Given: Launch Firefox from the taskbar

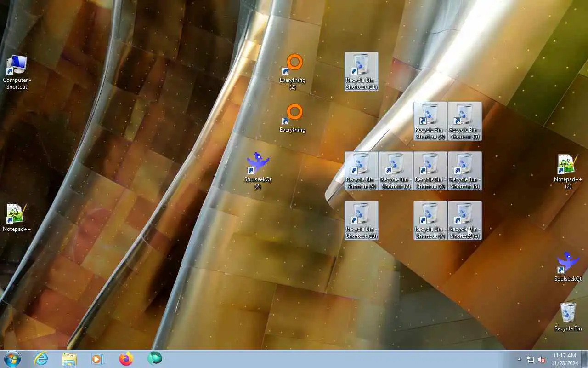Looking at the screenshot, I should (x=126, y=359).
